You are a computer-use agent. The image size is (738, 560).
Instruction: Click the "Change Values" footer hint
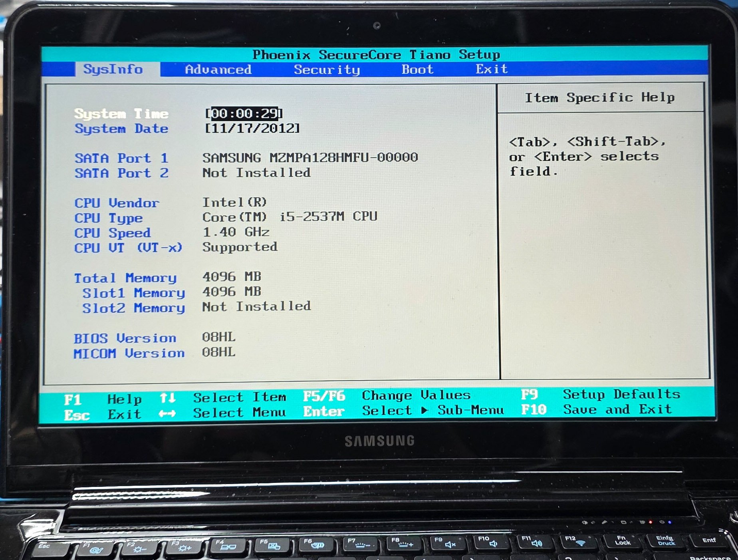416,395
